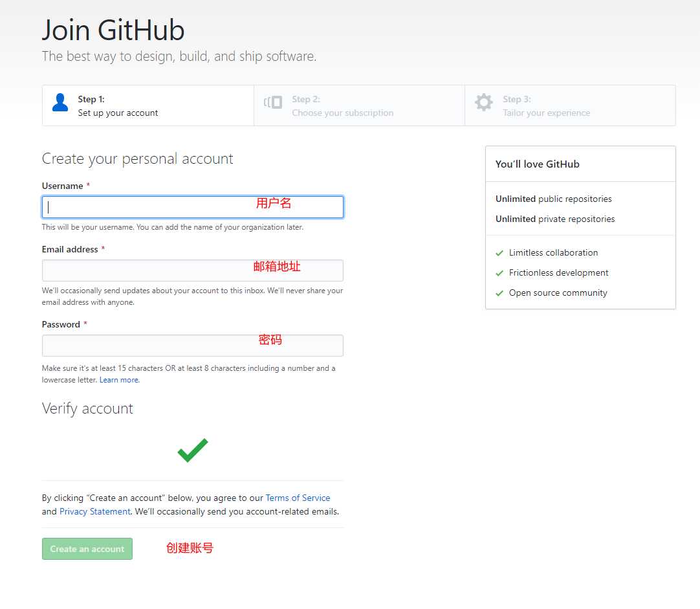Click the Join GitHub heading
700x609 pixels.
click(x=113, y=30)
